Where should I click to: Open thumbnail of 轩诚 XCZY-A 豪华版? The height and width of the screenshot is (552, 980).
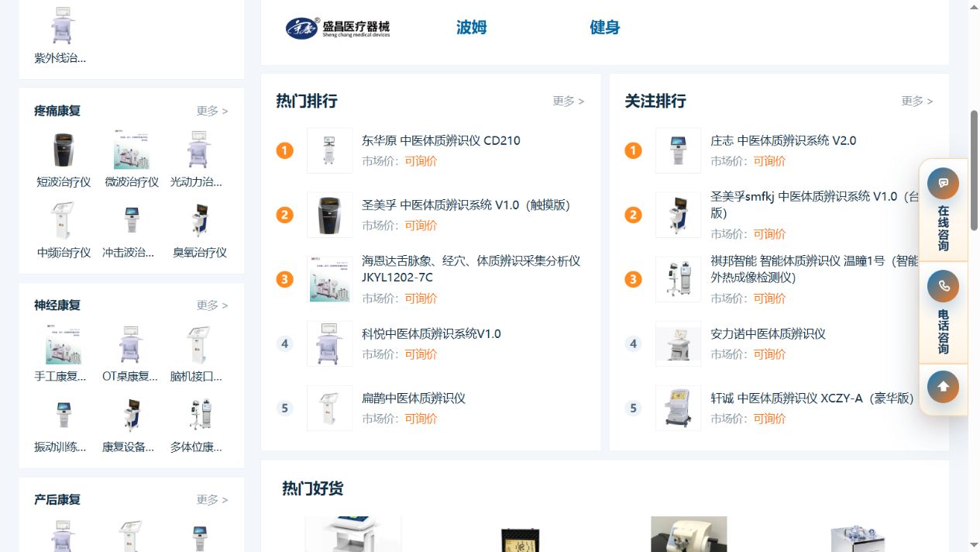pyautogui.click(x=679, y=408)
